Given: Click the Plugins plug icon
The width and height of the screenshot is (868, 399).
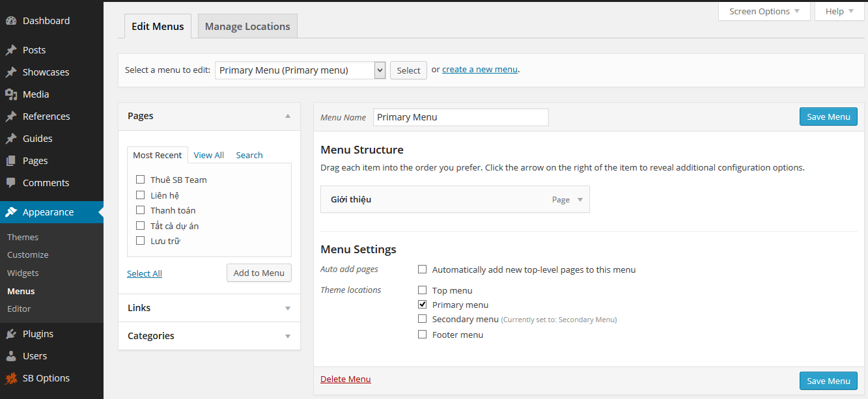Looking at the screenshot, I should click(11, 334).
